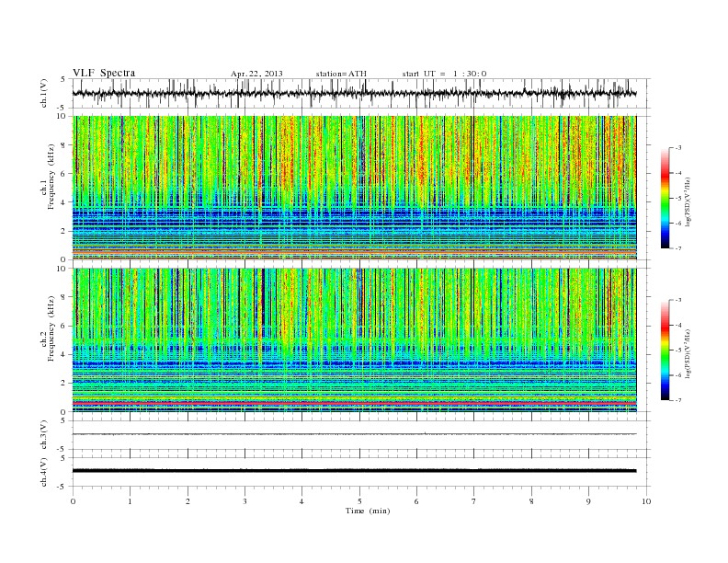Click the 'station=ATH' label
Image resolution: width=728 pixels, height=563 pixels.
(341, 74)
